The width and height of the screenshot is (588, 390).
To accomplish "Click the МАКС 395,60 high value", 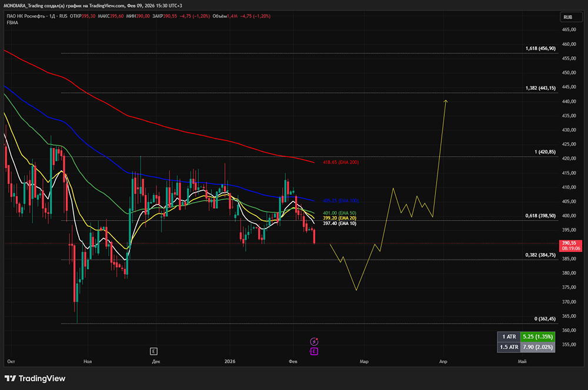I will (111, 16).
